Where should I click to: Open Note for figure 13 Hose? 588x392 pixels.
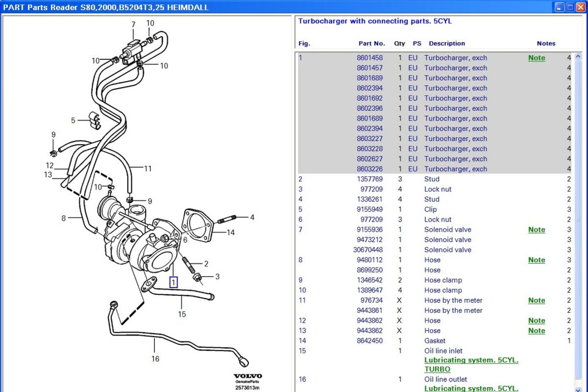tap(537, 331)
